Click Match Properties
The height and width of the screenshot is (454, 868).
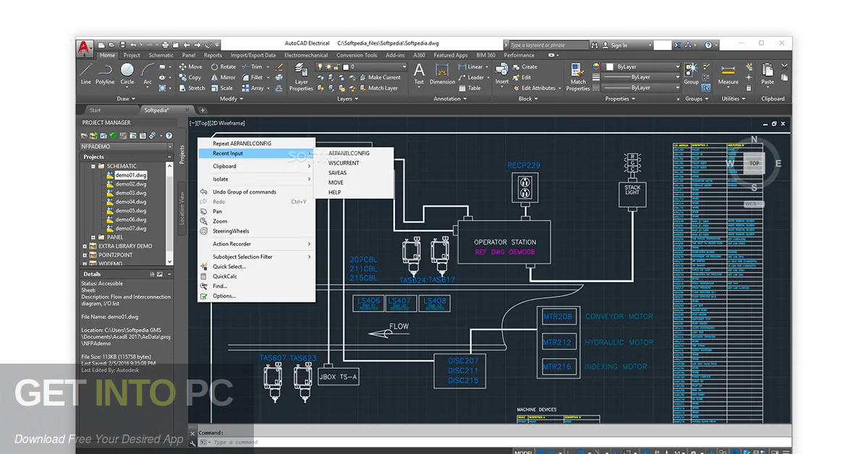tap(578, 77)
